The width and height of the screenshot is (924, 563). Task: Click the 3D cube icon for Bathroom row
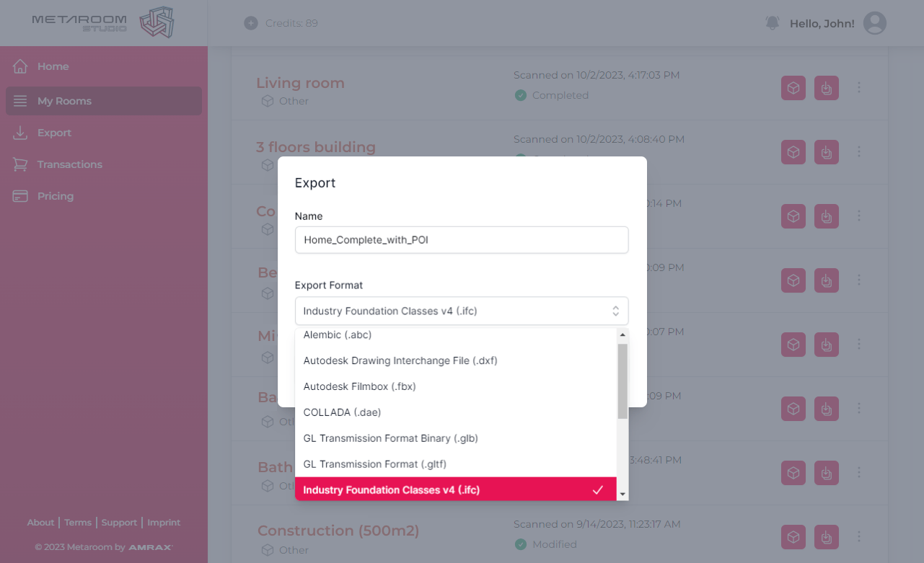pos(793,473)
